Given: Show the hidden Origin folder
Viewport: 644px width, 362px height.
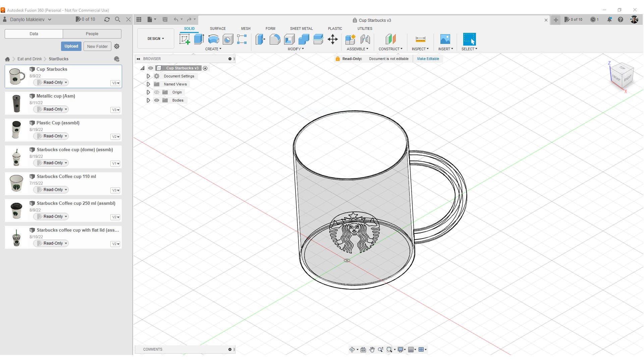Looking at the screenshot, I should [157, 92].
